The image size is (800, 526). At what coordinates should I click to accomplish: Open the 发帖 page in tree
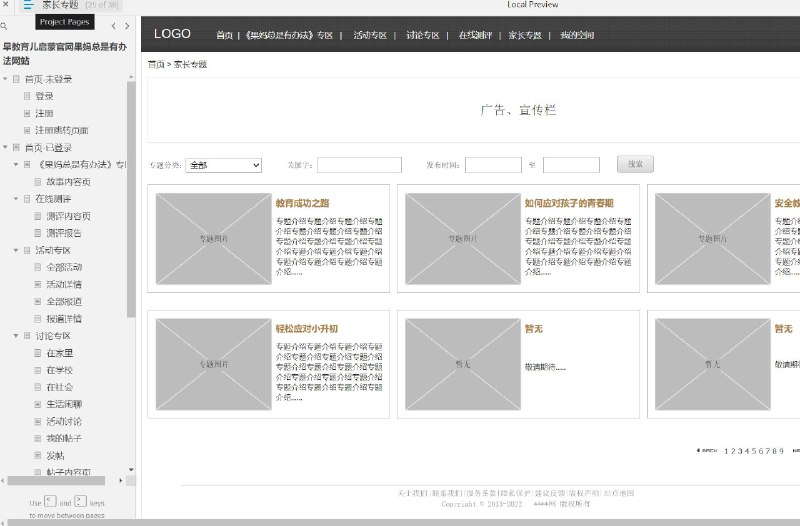pyautogui.click(x=55, y=456)
